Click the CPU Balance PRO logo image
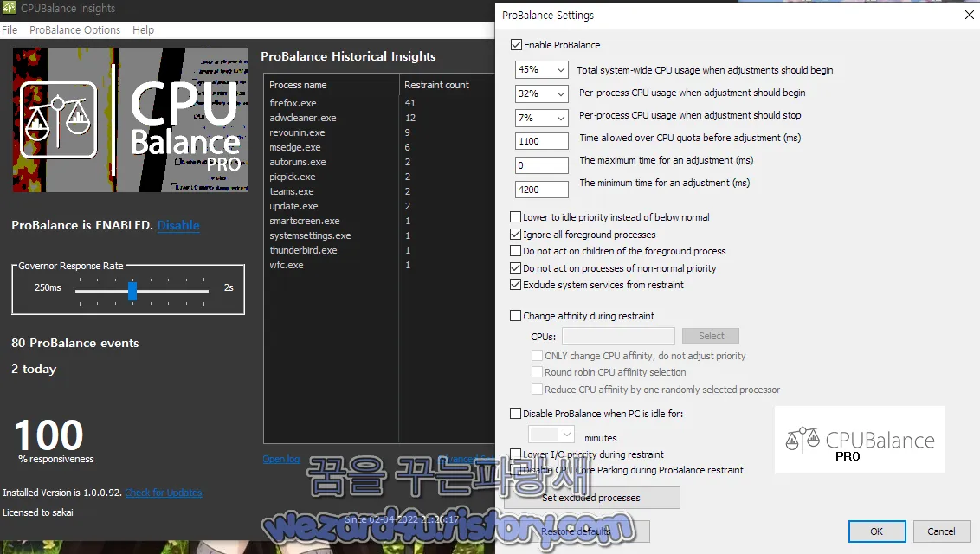Screen dimensions: 980x554 click(131, 120)
